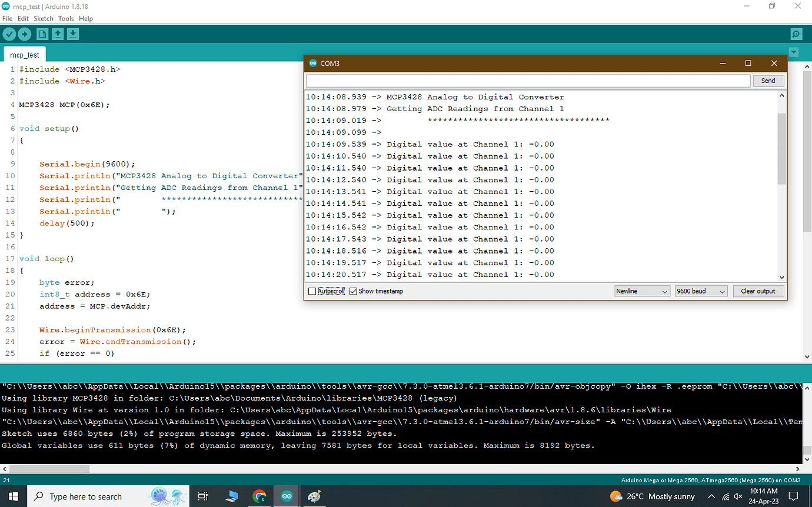
Task: Change baud rate via 9600 baud dropdown
Action: 700,291
